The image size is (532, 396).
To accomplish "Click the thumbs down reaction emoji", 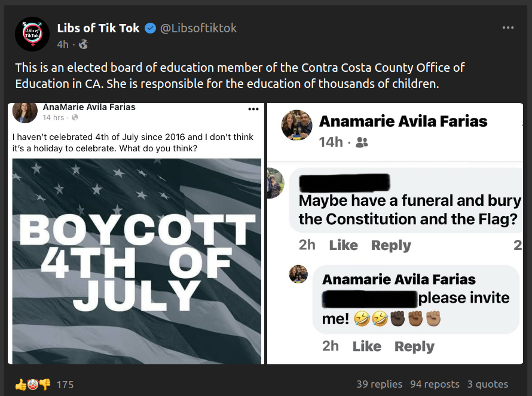I will click(x=45, y=385).
